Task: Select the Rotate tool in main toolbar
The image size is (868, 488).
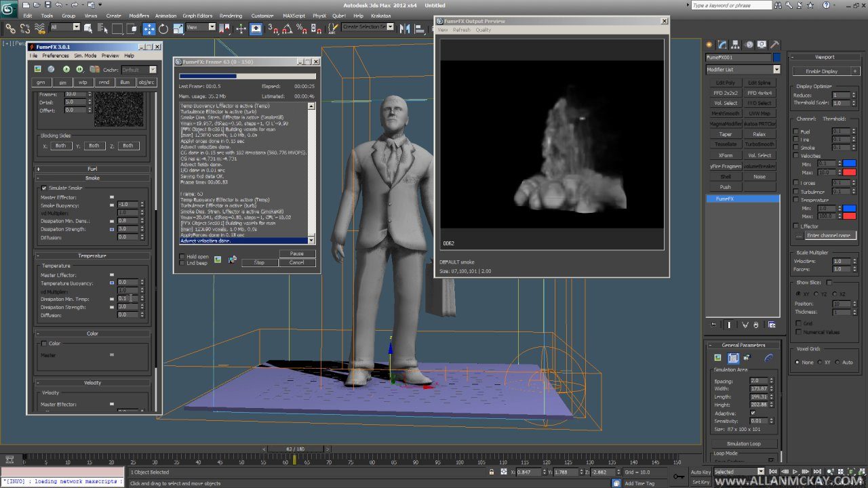Action: point(163,28)
